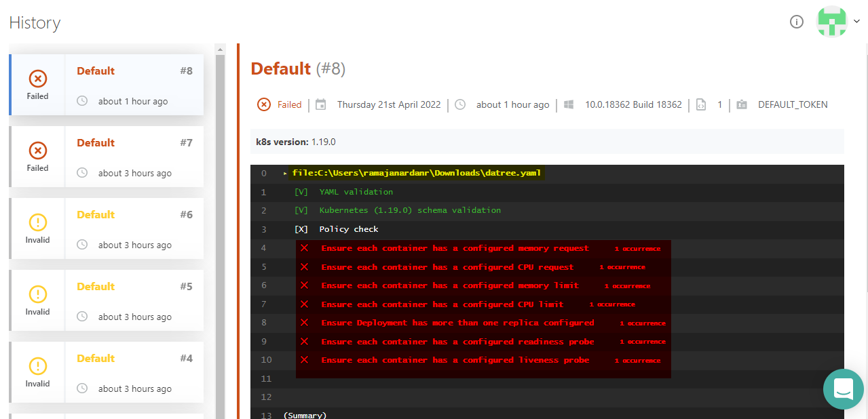The height and width of the screenshot is (419, 868).
Task: Click Kubernetes schema validation line
Action: [x=410, y=210]
